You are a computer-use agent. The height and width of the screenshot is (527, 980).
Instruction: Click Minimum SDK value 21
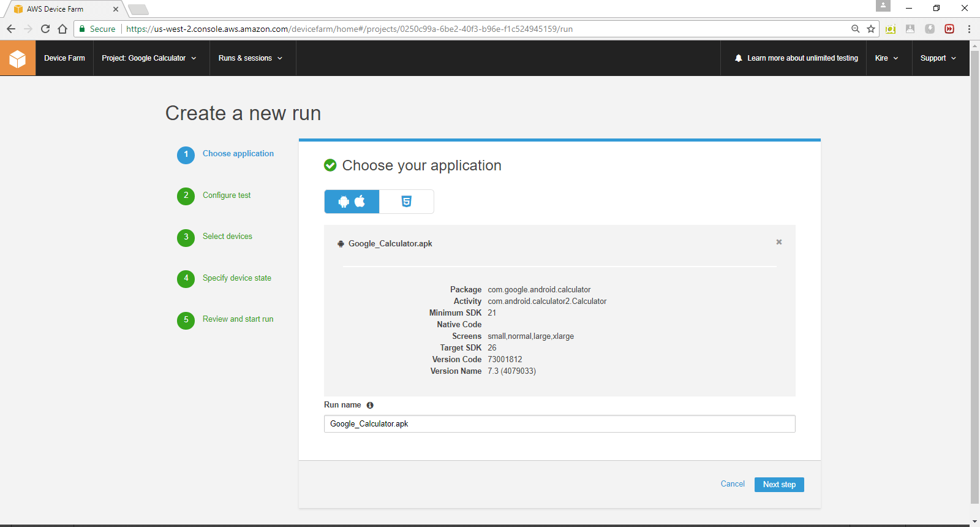coord(492,313)
